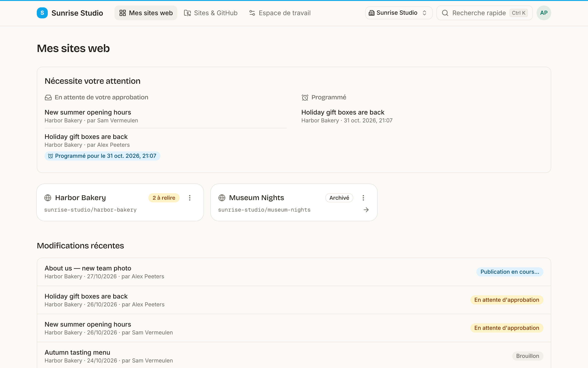Click the arrow on Museum Nights card
Screen dimensions: 588x368
366,210
